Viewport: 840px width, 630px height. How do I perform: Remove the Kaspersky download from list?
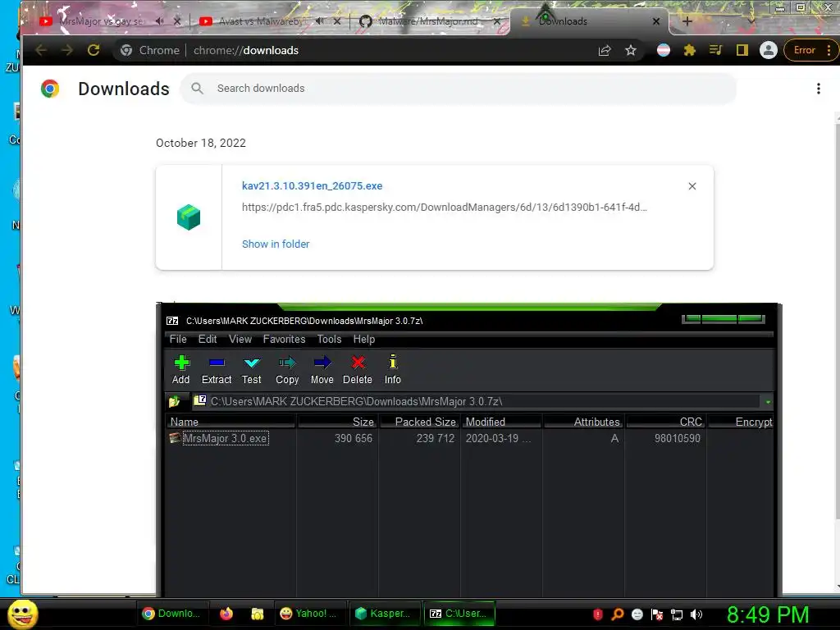click(692, 186)
